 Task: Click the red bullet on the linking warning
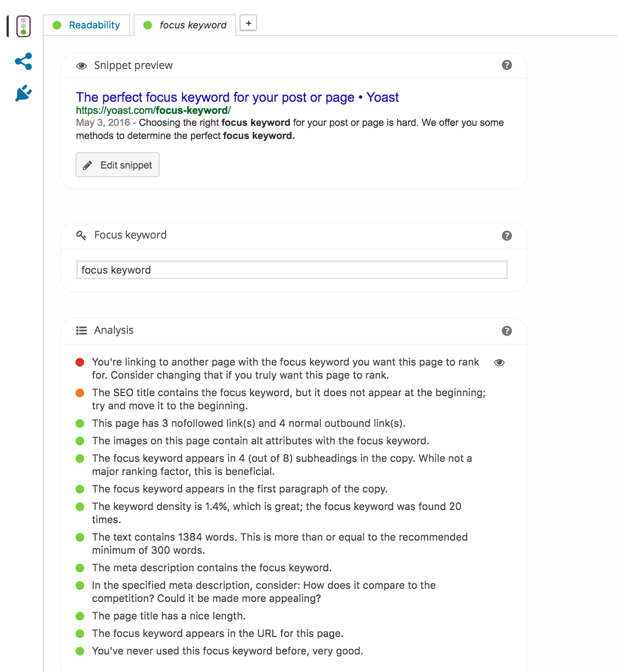[x=80, y=362]
